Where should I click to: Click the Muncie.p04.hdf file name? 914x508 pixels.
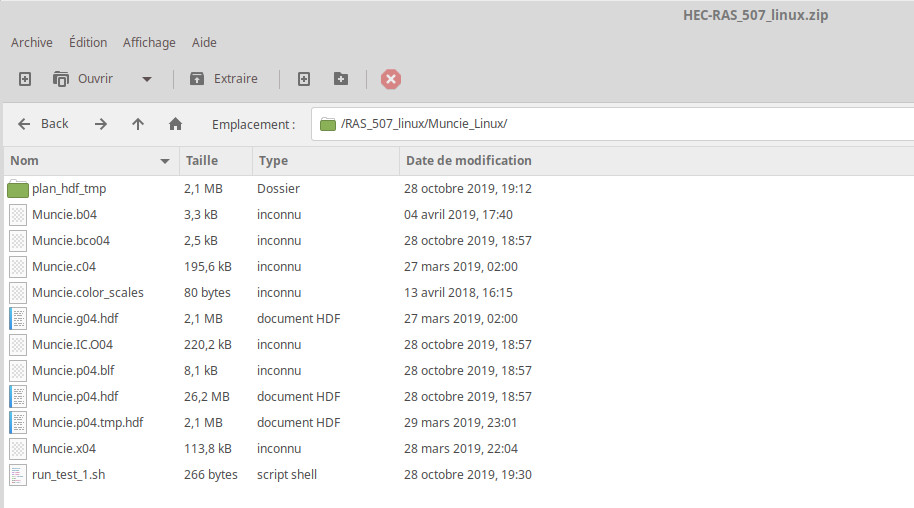point(75,397)
